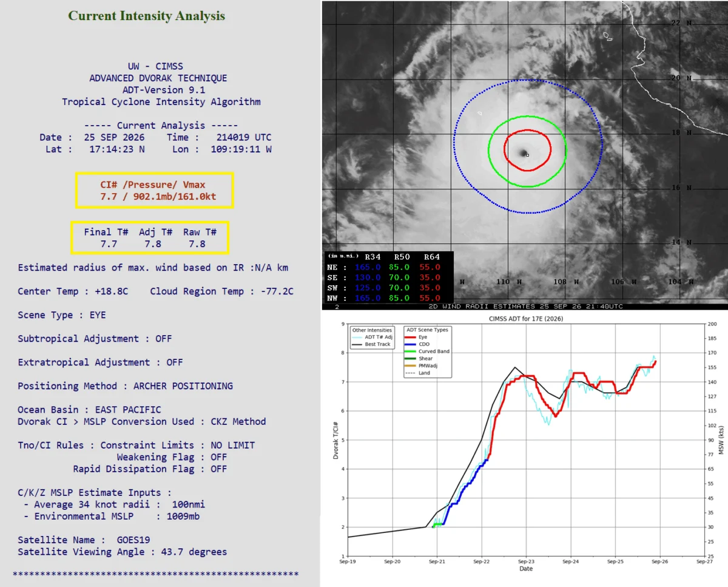This screenshot has height=587, width=728.
Task: Click the time value "214019 UTC"
Action: [244, 137]
